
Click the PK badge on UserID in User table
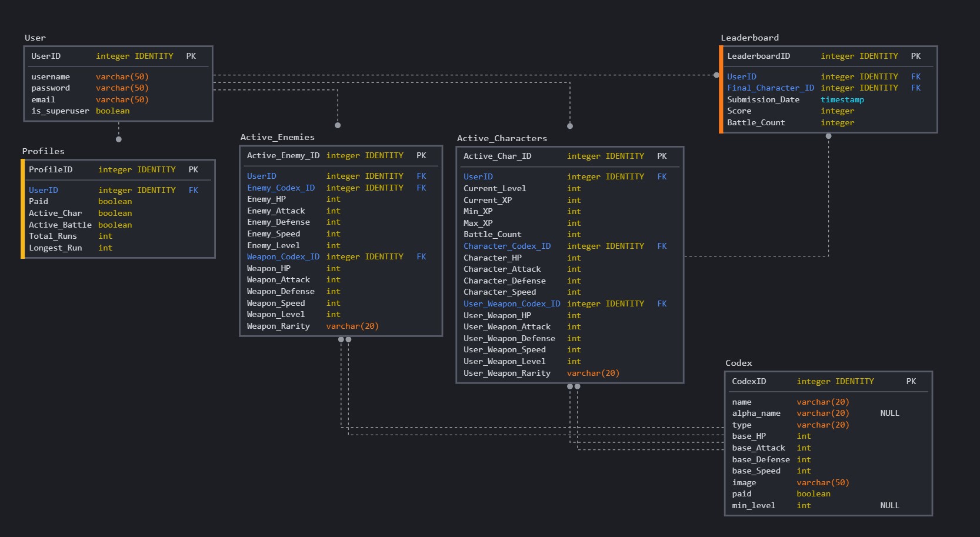191,56
